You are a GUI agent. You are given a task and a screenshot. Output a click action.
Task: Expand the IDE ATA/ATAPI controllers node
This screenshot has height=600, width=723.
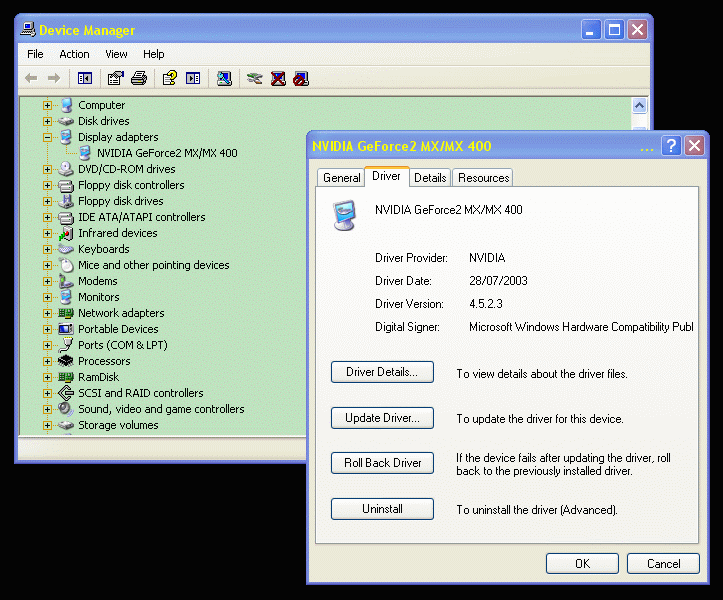pyautogui.click(x=47, y=217)
